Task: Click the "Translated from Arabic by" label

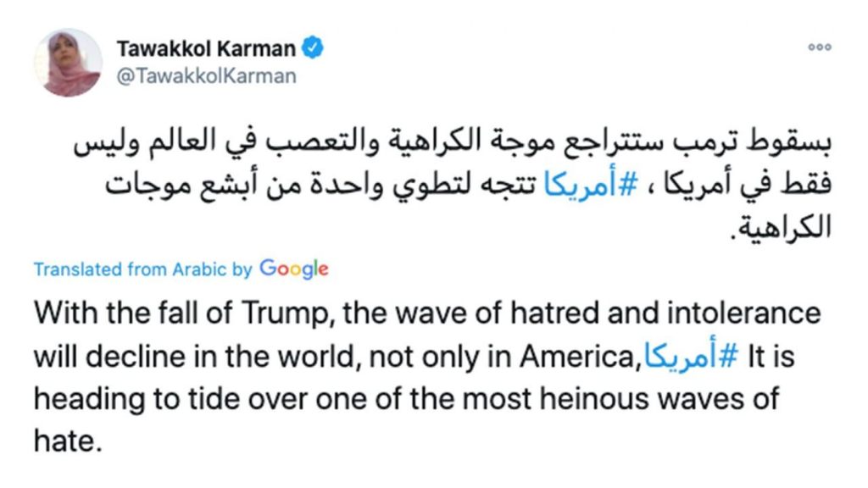Action: coord(142,270)
